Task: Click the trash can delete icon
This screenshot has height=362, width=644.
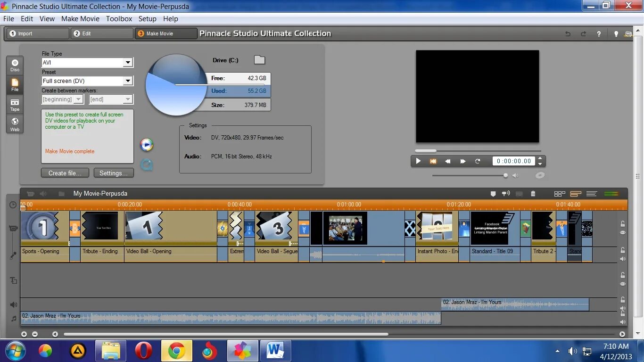Action: [x=533, y=194]
